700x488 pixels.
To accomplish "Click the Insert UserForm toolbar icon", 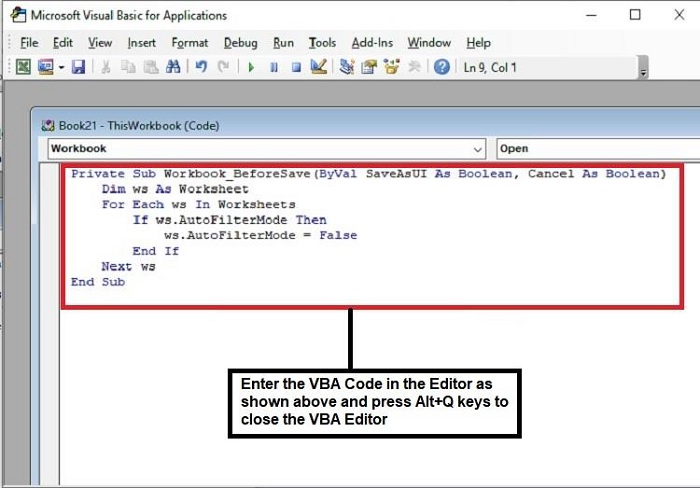I will (46, 67).
